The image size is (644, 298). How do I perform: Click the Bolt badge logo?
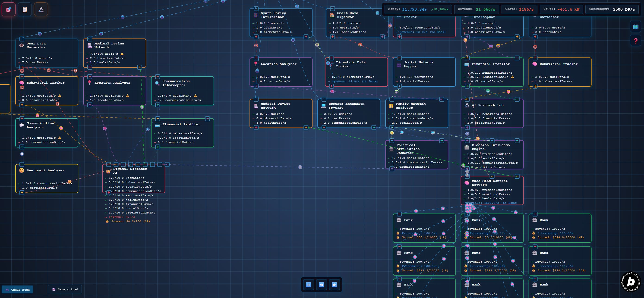click(x=630, y=282)
